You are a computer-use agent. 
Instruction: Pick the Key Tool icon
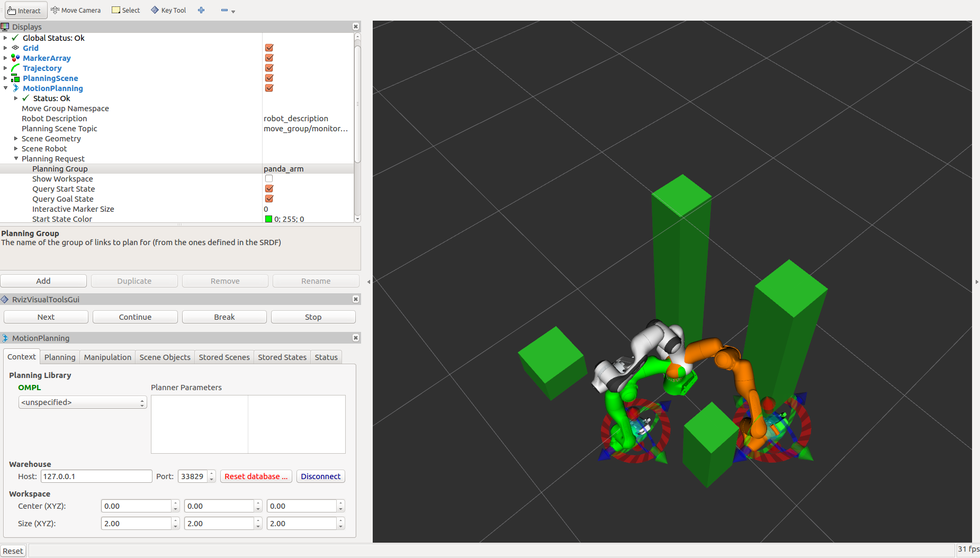[155, 10]
